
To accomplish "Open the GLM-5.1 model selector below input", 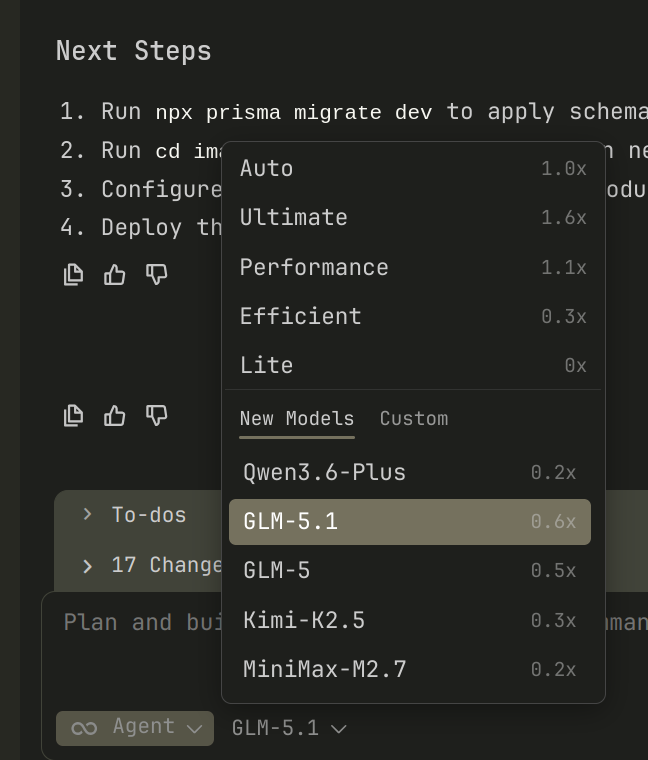I will click(x=289, y=728).
